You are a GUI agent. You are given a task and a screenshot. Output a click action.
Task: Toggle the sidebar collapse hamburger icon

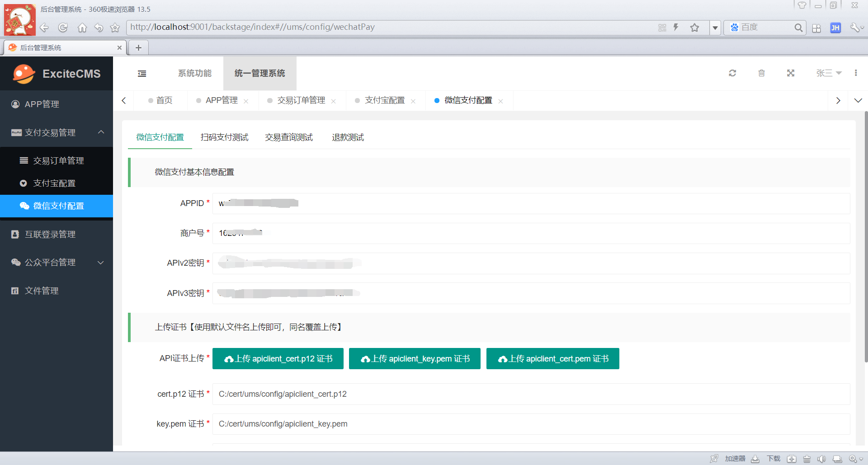[142, 73]
